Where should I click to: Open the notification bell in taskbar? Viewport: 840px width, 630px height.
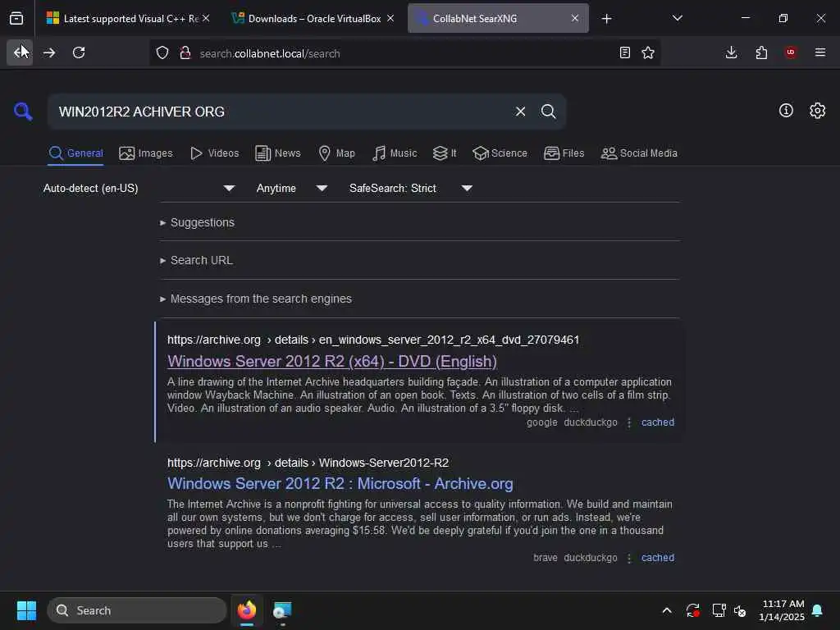pos(817,610)
